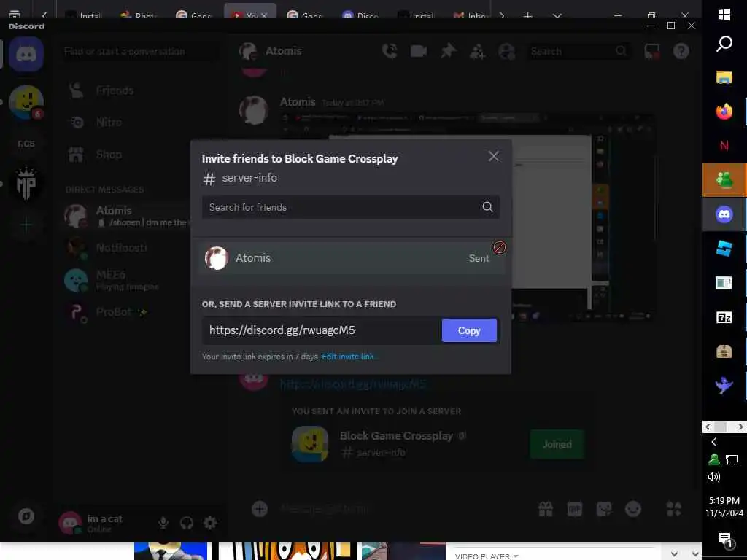Show user profile panel icon
Image resolution: width=747 pixels, height=560 pixels.
pyautogui.click(x=507, y=51)
